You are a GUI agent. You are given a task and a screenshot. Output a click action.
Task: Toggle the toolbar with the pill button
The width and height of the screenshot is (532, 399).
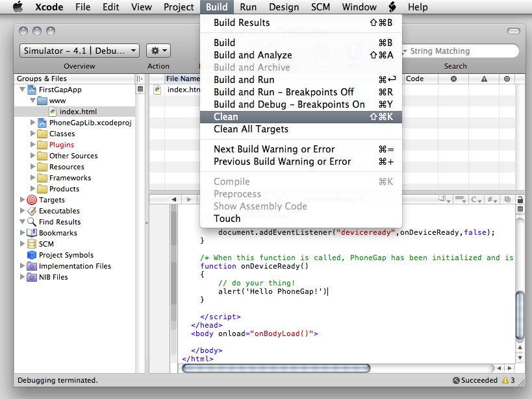tap(514, 31)
